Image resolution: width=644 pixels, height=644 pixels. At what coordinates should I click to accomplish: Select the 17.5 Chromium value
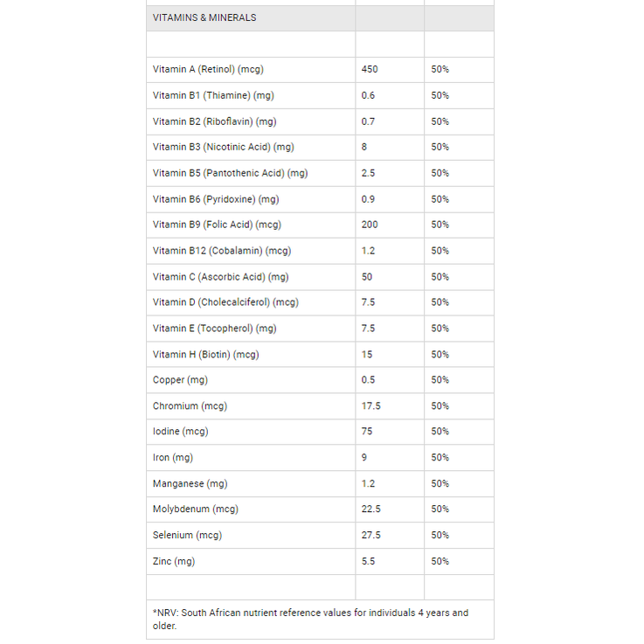370,406
